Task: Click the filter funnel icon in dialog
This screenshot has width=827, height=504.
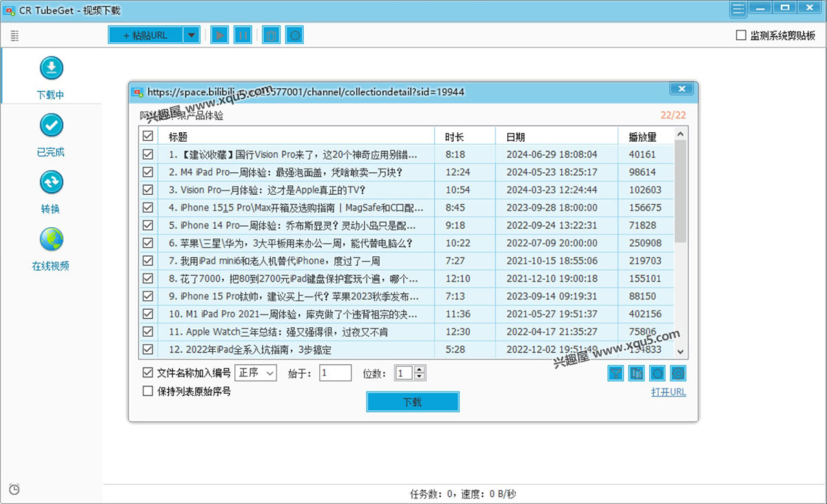Action: (615, 373)
